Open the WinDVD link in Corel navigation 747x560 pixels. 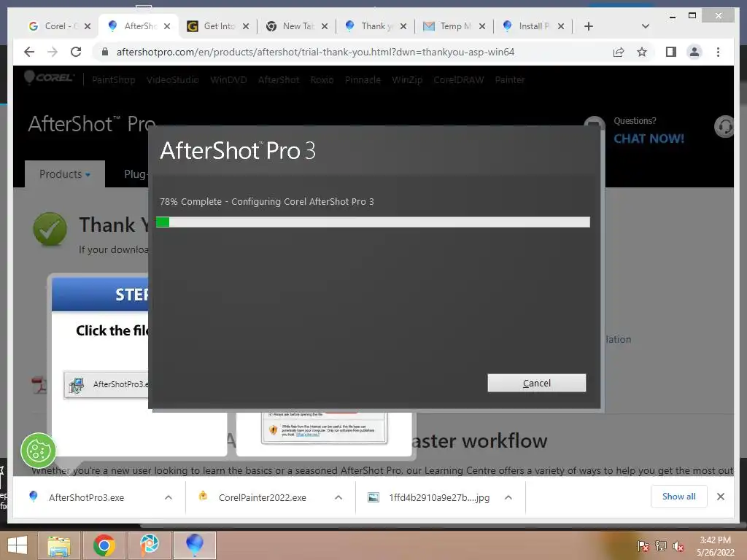tap(228, 80)
